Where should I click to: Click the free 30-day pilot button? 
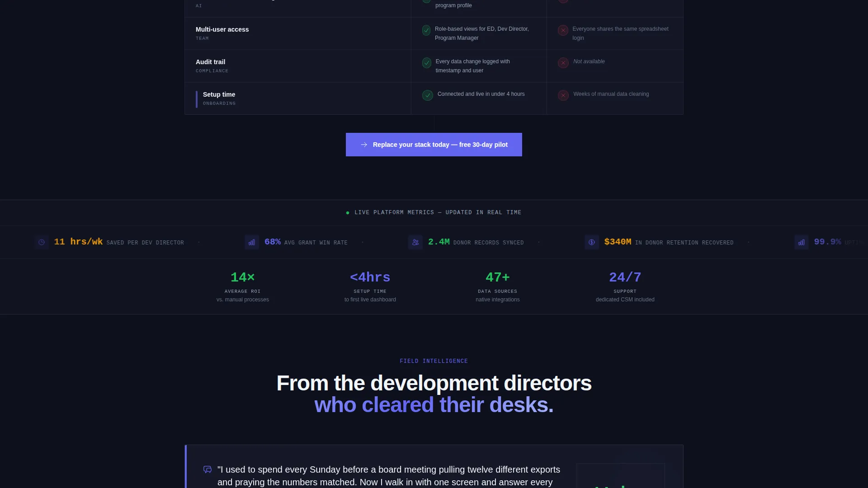point(434,145)
